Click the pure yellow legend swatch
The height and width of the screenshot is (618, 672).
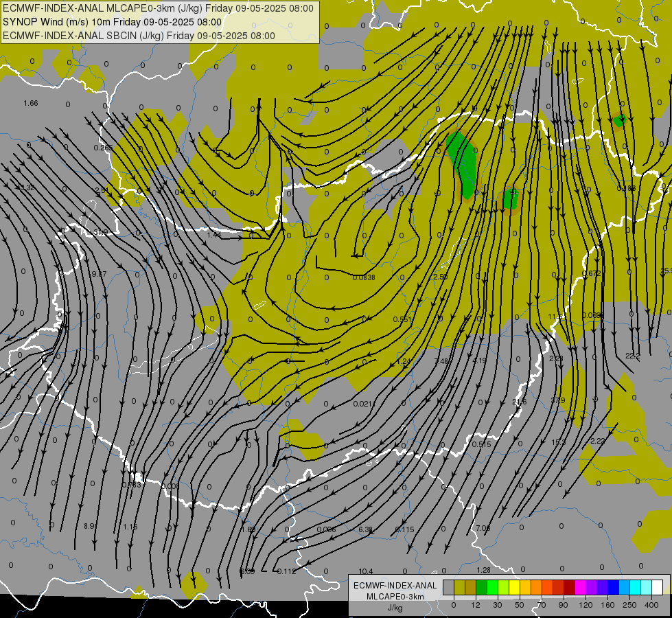515,588
